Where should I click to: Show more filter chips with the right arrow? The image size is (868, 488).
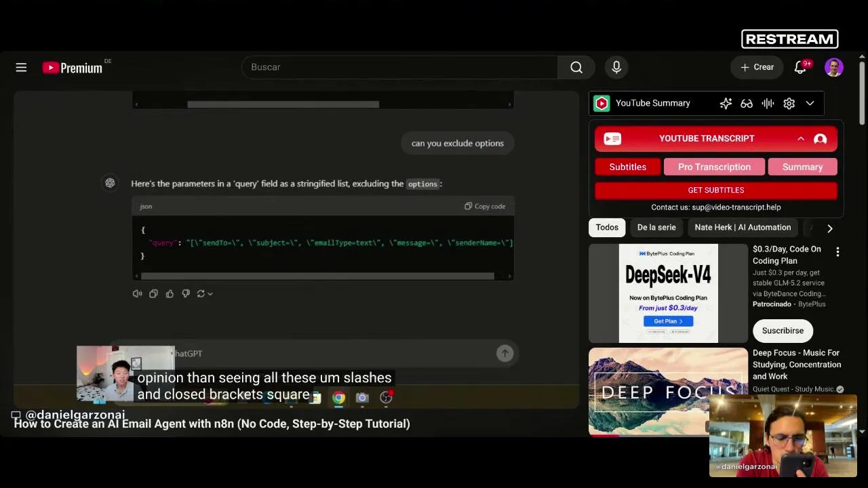pyautogui.click(x=829, y=228)
